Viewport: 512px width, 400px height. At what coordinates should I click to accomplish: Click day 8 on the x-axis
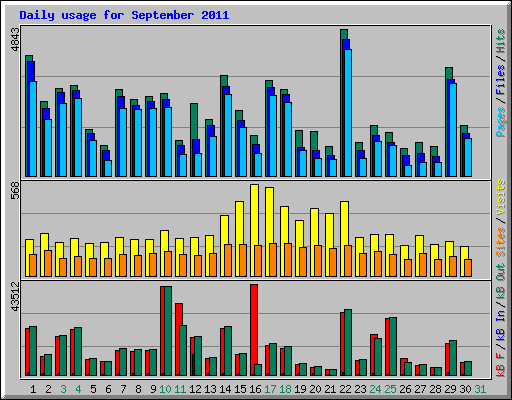[x=138, y=389]
